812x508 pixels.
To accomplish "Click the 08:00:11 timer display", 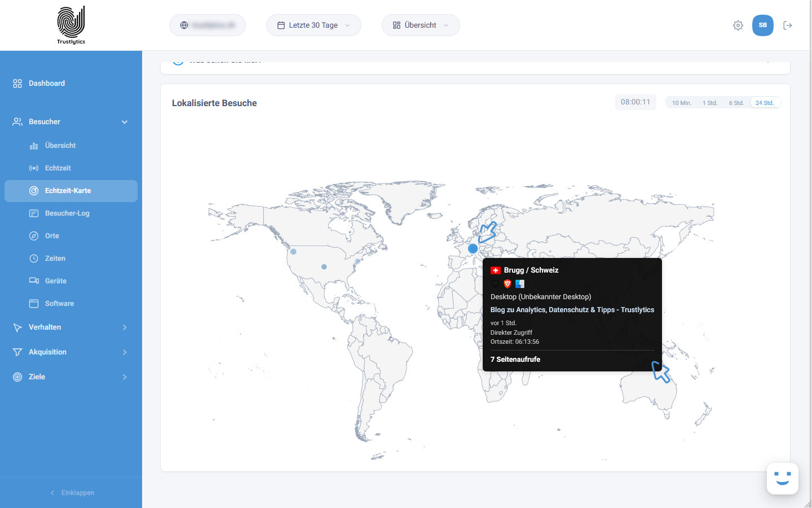I will tap(636, 102).
